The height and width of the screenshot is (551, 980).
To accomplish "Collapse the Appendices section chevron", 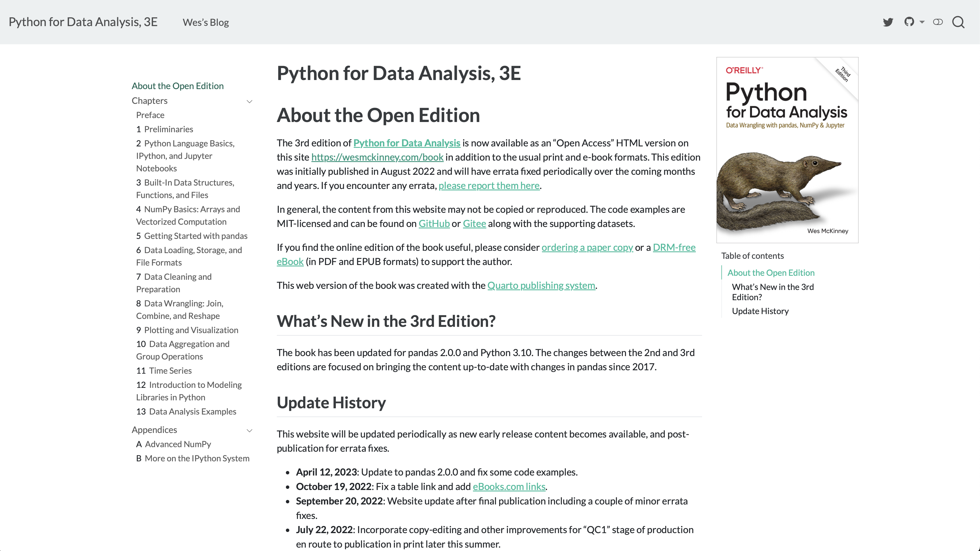I will [x=250, y=430].
